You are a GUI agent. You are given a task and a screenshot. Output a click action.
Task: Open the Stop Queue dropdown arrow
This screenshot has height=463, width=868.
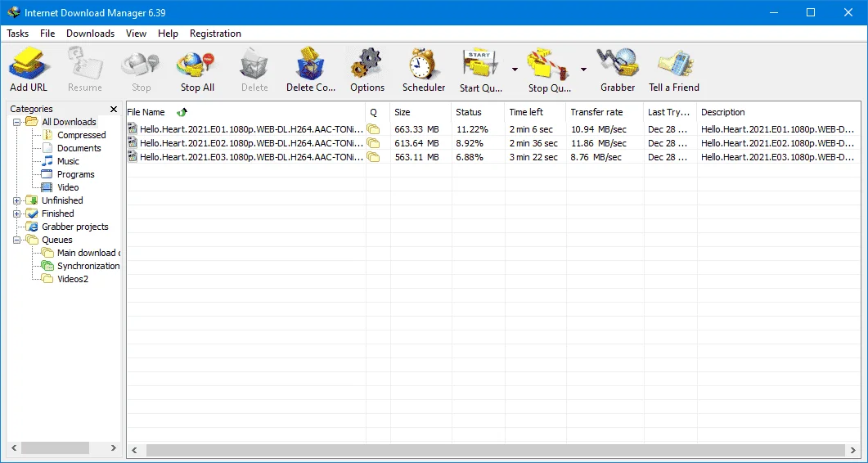(583, 70)
